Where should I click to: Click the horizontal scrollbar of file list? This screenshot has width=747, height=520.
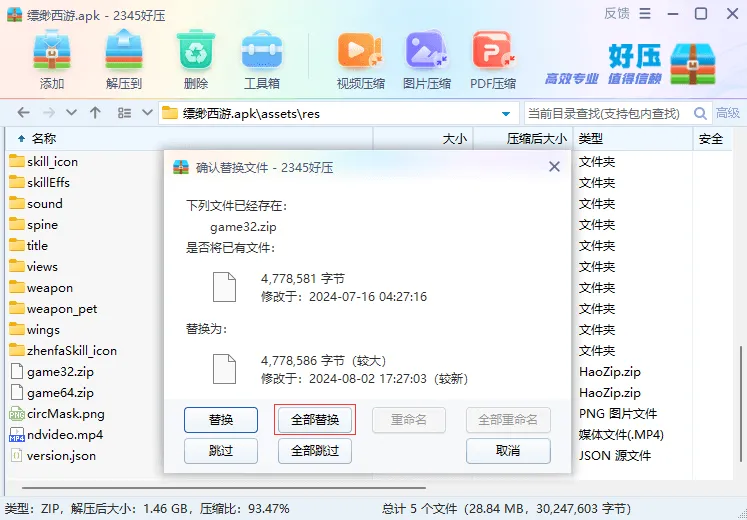(223, 488)
